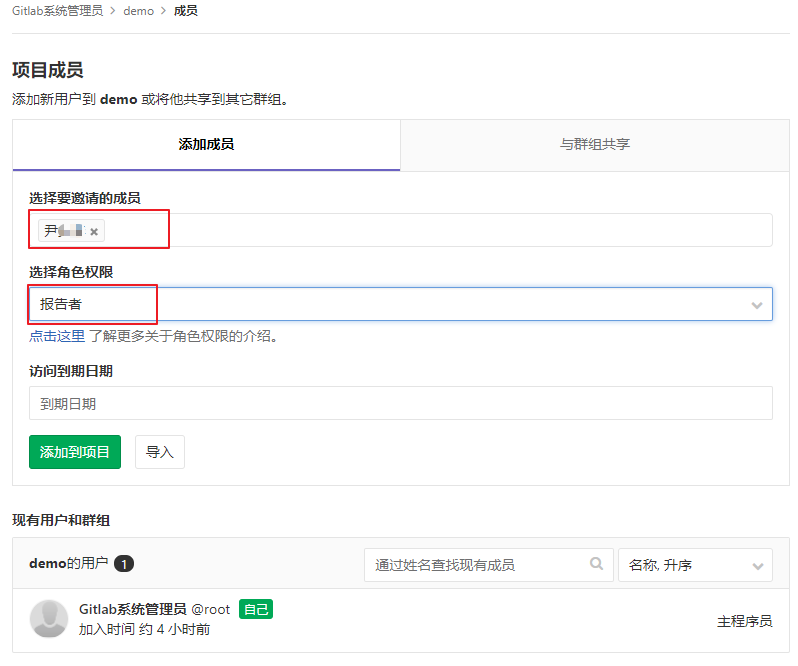Click the search magnifier icon
The image size is (798, 666).
coord(596,564)
